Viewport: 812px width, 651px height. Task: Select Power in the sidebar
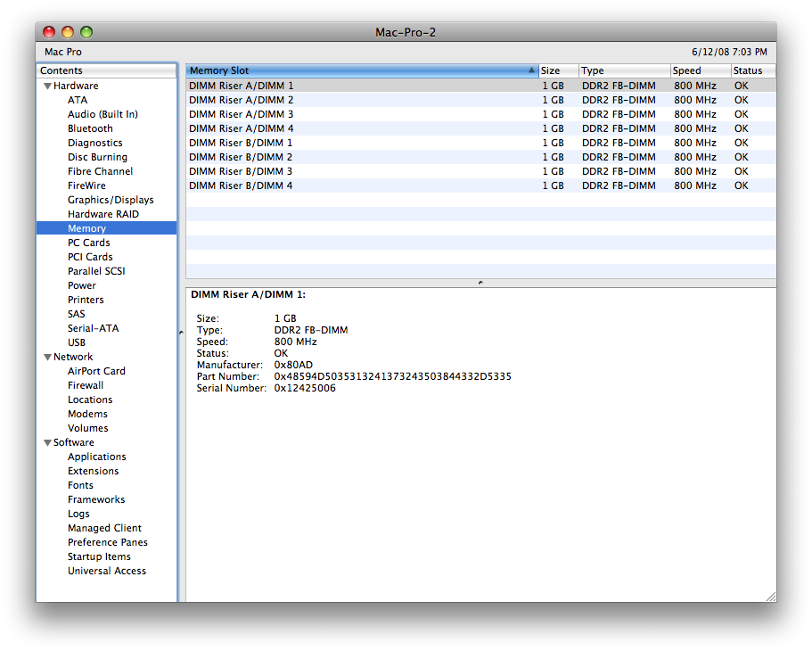click(82, 285)
